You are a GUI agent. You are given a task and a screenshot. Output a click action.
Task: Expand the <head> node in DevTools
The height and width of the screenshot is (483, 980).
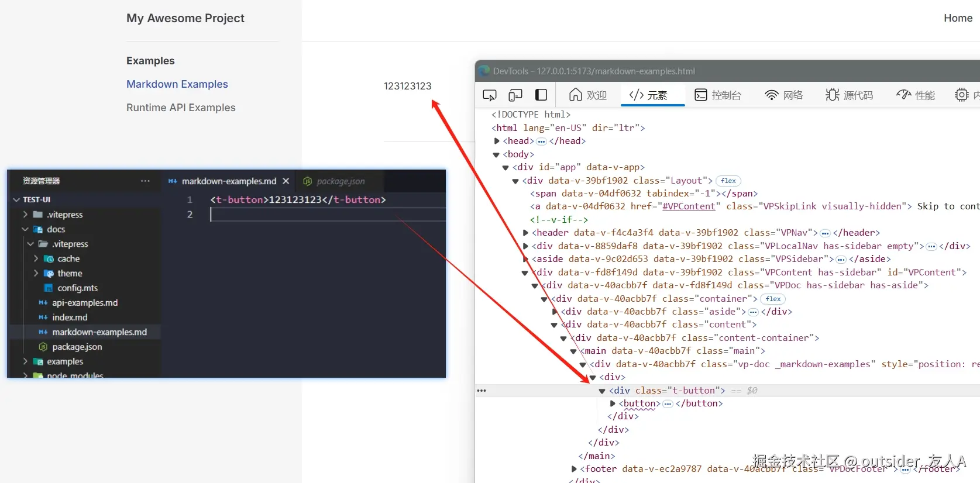pyautogui.click(x=497, y=141)
